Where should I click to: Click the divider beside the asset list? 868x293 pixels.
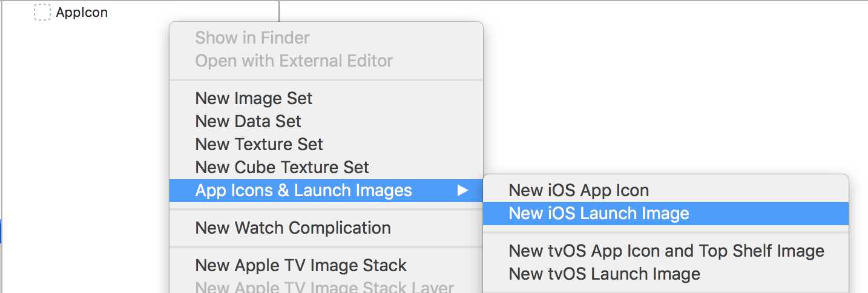point(279,11)
